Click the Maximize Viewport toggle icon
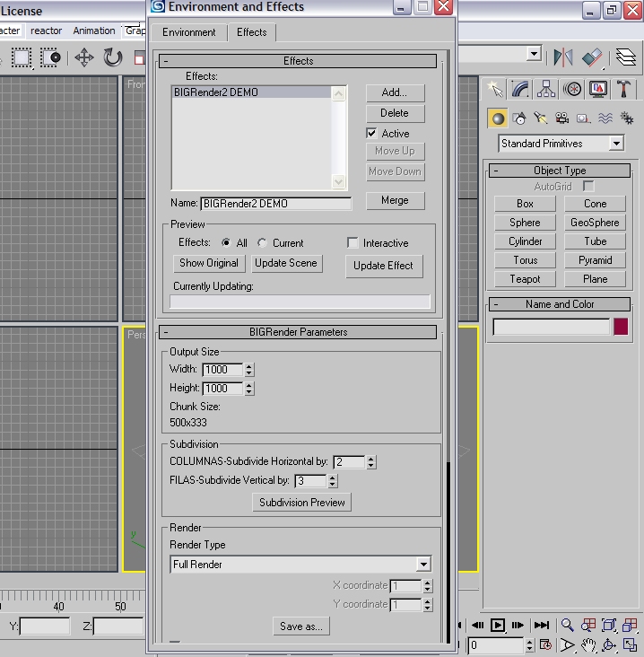The width and height of the screenshot is (644, 657). 630,645
